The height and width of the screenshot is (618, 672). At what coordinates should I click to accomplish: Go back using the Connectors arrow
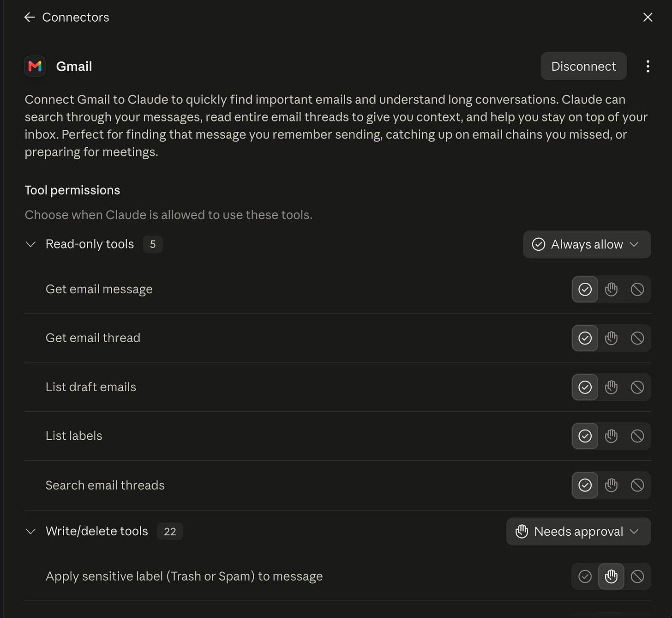pyautogui.click(x=30, y=18)
